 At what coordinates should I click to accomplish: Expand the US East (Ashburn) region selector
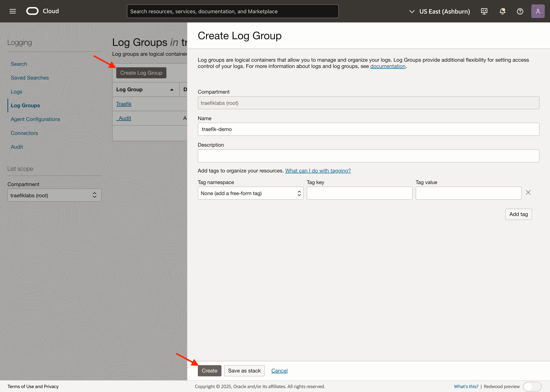click(x=439, y=11)
